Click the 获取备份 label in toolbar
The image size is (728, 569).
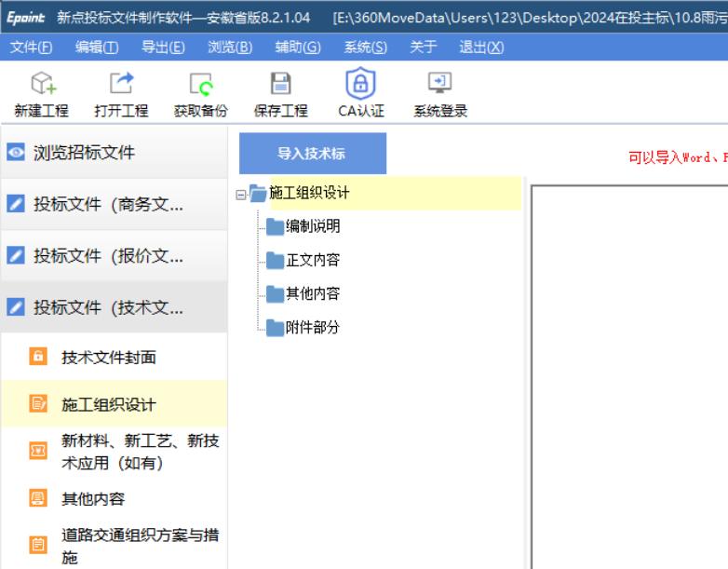200,111
